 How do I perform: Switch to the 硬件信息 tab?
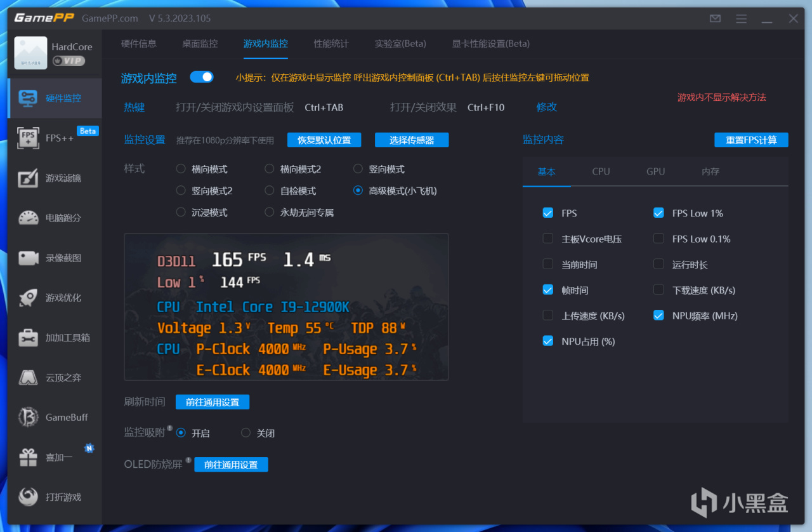coord(139,44)
